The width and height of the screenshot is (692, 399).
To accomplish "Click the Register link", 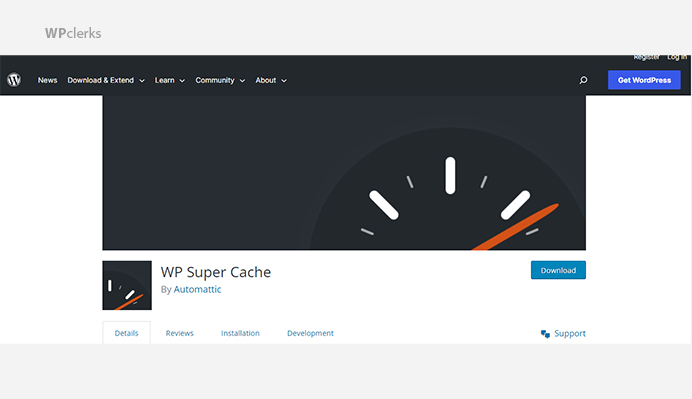I will [647, 57].
